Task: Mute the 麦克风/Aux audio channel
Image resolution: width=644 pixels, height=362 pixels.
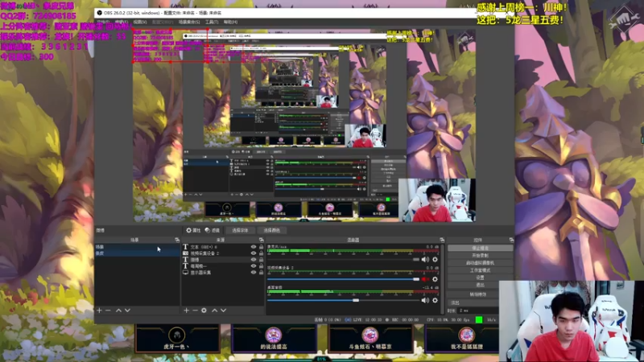Action: pyautogui.click(x=425, y=259)
